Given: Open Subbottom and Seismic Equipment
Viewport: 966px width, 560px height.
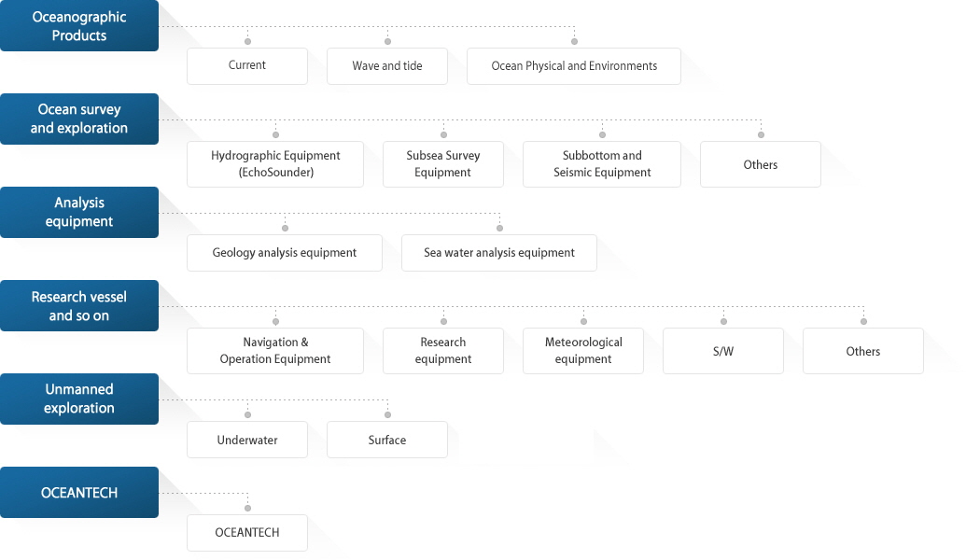Looking at the screenshot, I should pos(602,164).
